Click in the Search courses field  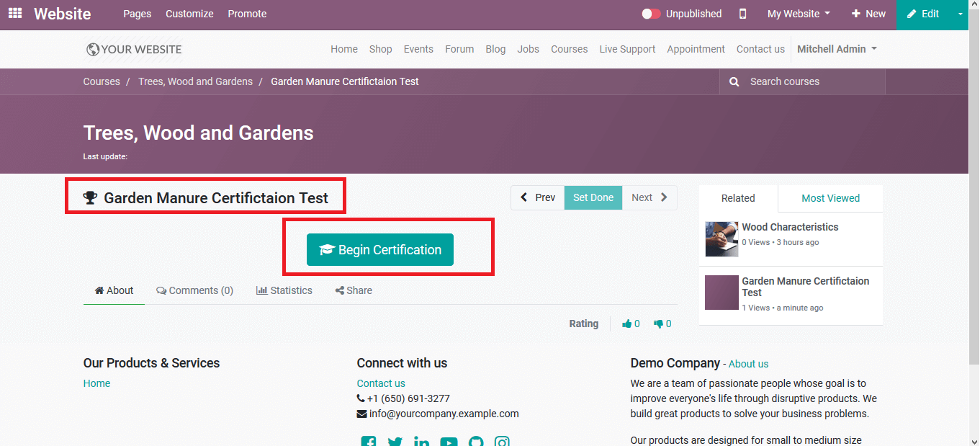pos(810,81)
